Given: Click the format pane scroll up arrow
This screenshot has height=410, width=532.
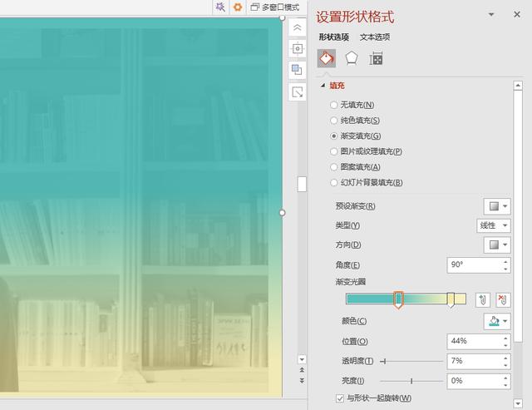Looking at the screenshot, I should pos(518,85).
